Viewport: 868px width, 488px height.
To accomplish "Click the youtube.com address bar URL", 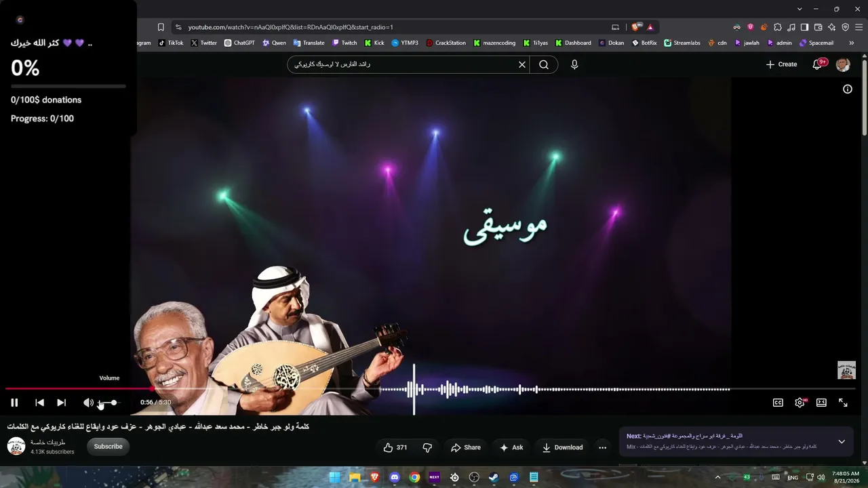I will click(291, 27).
